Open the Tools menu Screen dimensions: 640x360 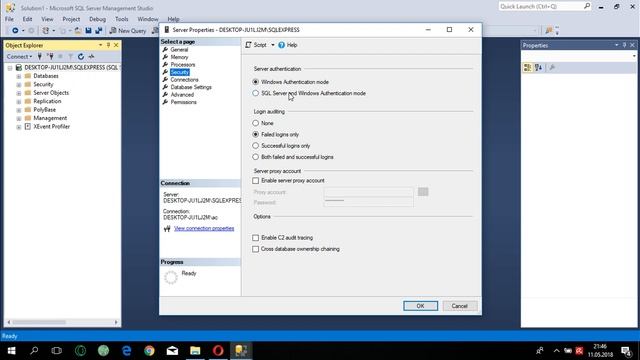(122, 19)
